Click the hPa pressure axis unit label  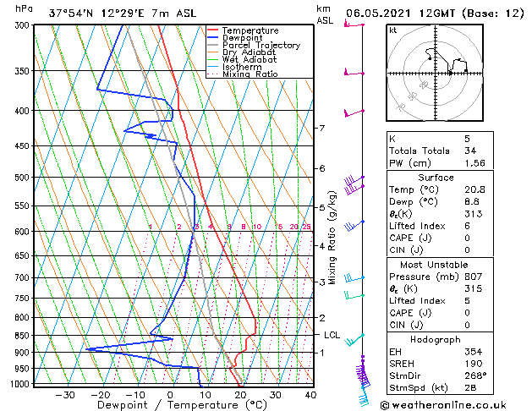coord(24,9)
